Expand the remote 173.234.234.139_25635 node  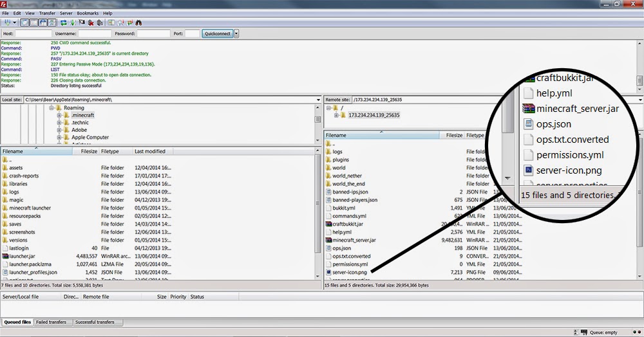point(336,115)
